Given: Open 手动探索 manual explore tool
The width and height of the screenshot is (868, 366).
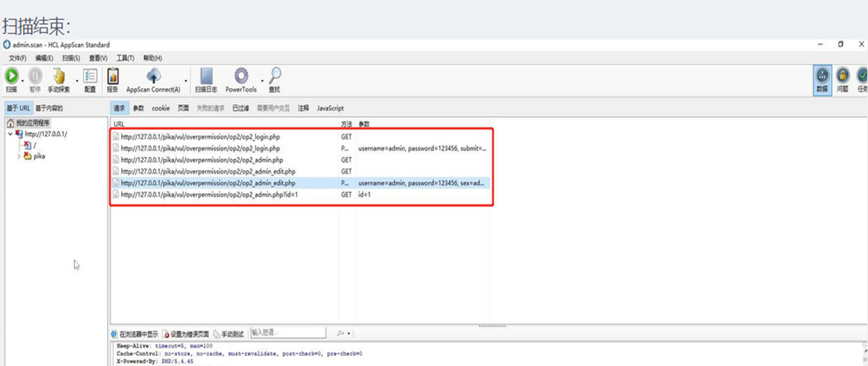Looking at the screenshot, I should tap(59, 80).
